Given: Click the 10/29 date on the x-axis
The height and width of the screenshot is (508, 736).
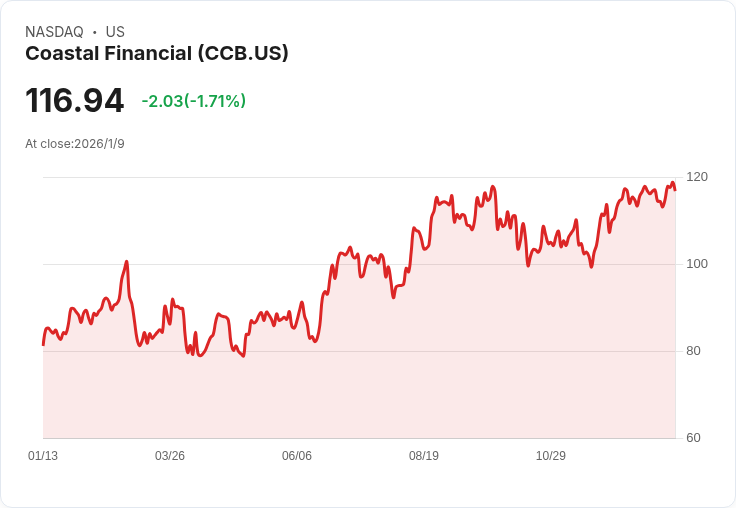Looking at the screenshot, I should [551, 456].
